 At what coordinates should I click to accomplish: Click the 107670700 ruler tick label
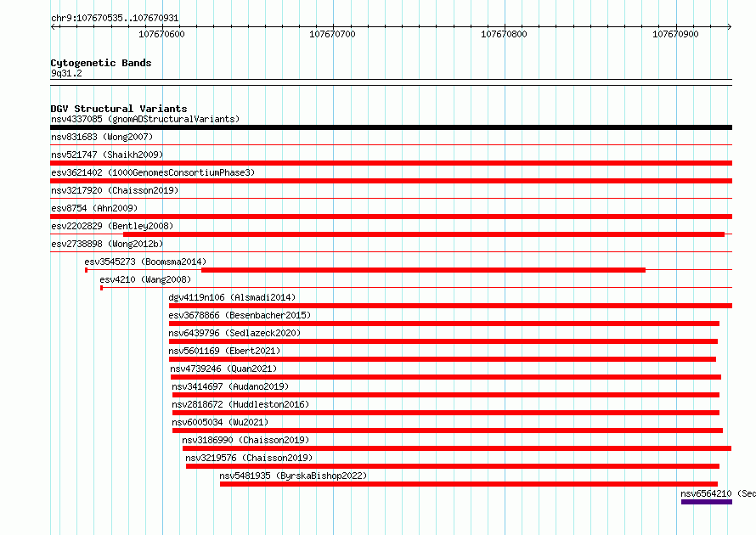click(332, 34)
